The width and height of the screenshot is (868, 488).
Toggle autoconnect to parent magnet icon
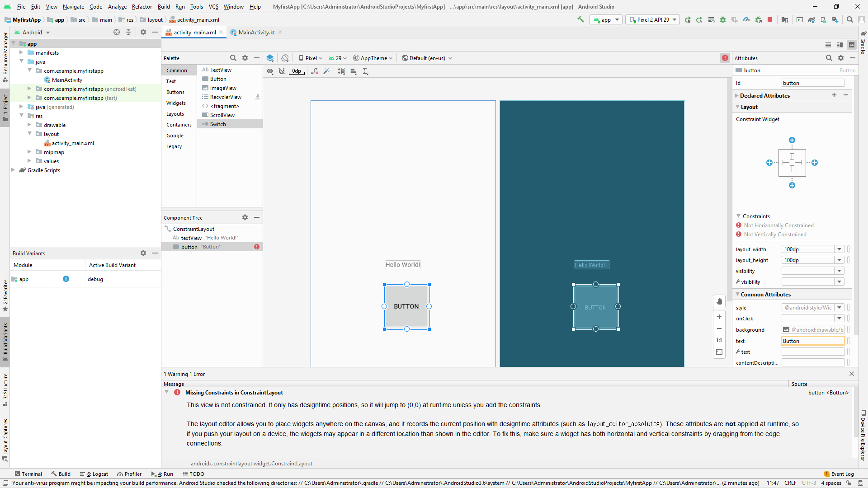(x=282, y=71)
